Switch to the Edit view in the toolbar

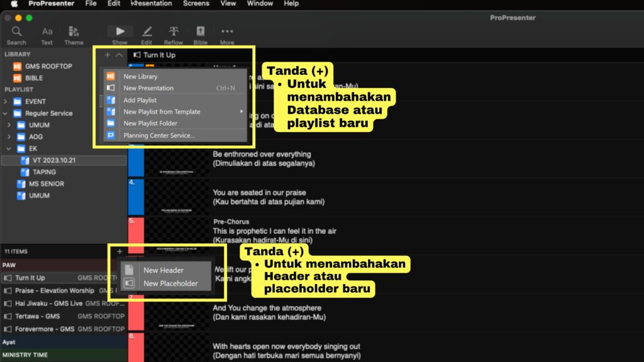[x=147, y=35]
